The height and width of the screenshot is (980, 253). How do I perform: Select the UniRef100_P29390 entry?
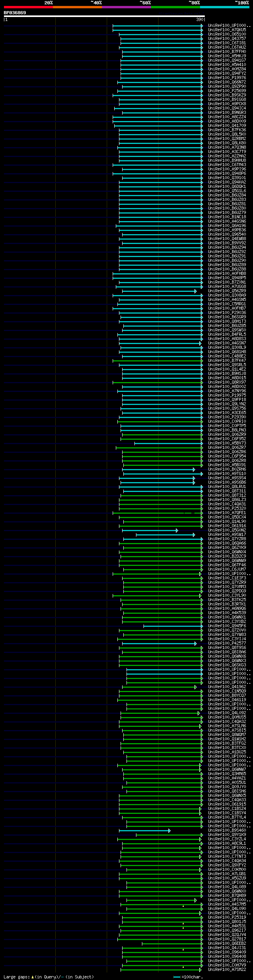click(x=227, y=417)
